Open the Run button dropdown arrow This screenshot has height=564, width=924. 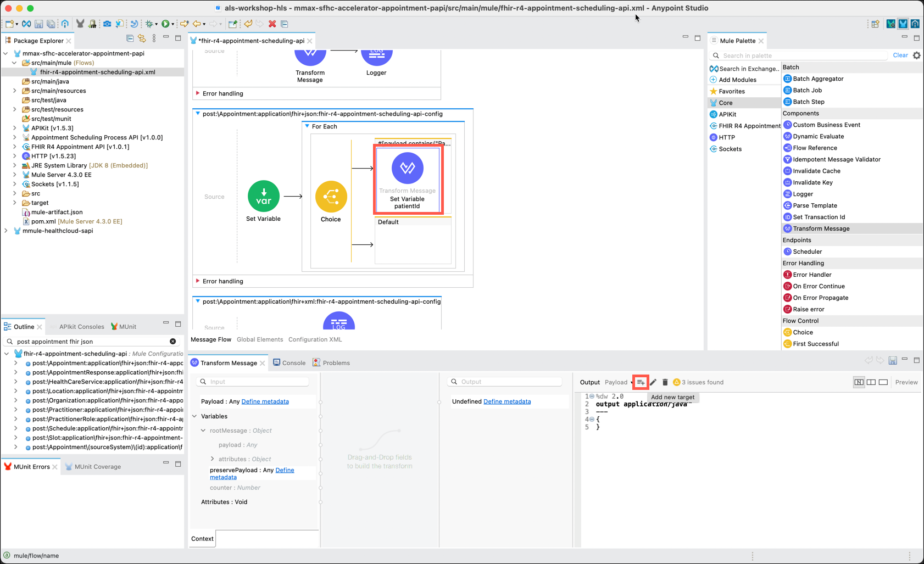point(172,24)
